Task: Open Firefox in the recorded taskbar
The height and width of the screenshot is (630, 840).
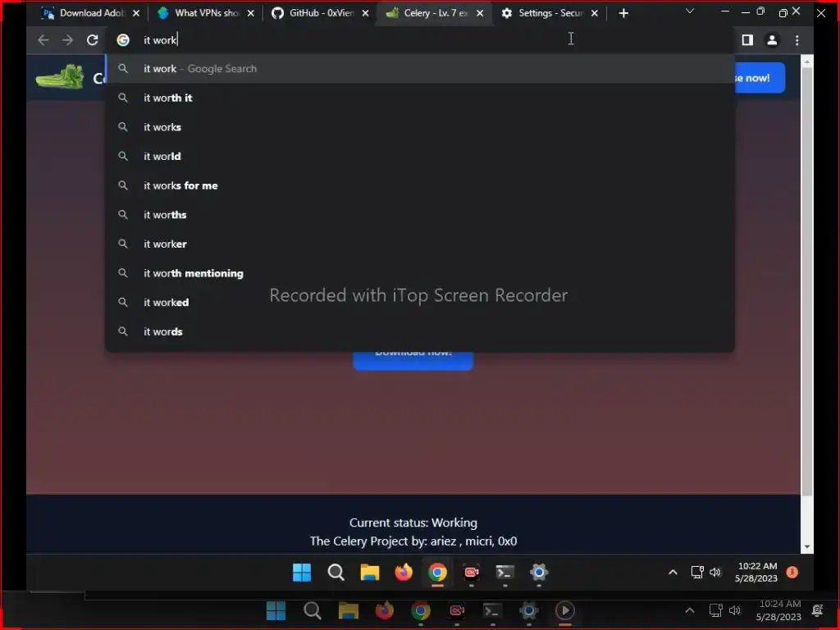Action: click(404, 572)
